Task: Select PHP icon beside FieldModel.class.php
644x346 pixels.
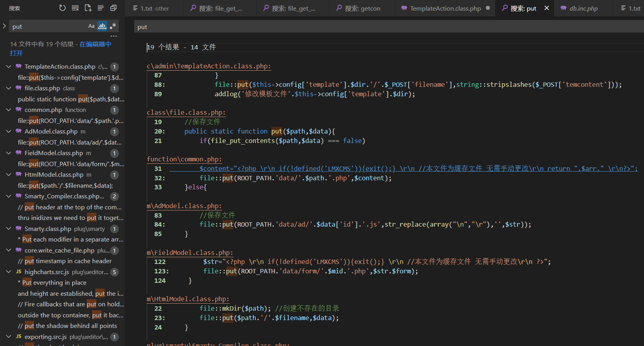Action: click(18, 153)
